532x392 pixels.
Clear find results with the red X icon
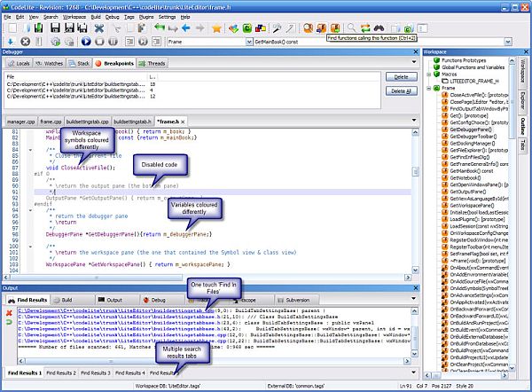point(9,313)
